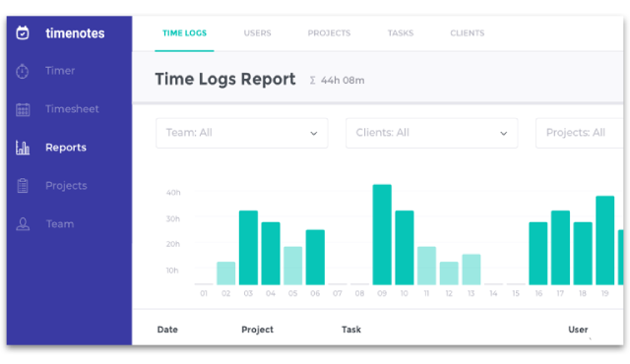Open the Timesheet sidebar link

pyautogui.click(x=72, y=109)
